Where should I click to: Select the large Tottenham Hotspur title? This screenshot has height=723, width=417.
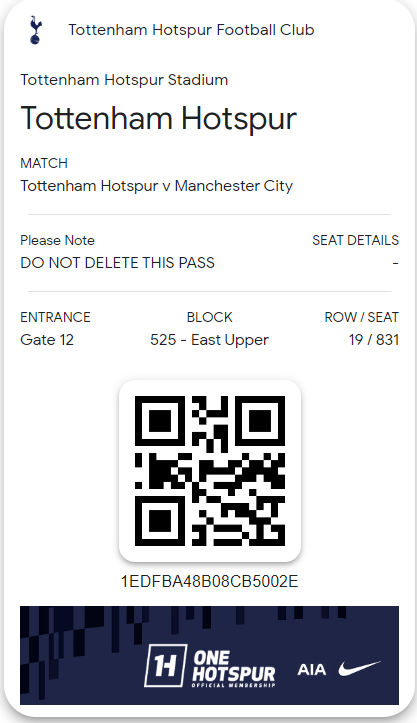(x=158, y=119)
